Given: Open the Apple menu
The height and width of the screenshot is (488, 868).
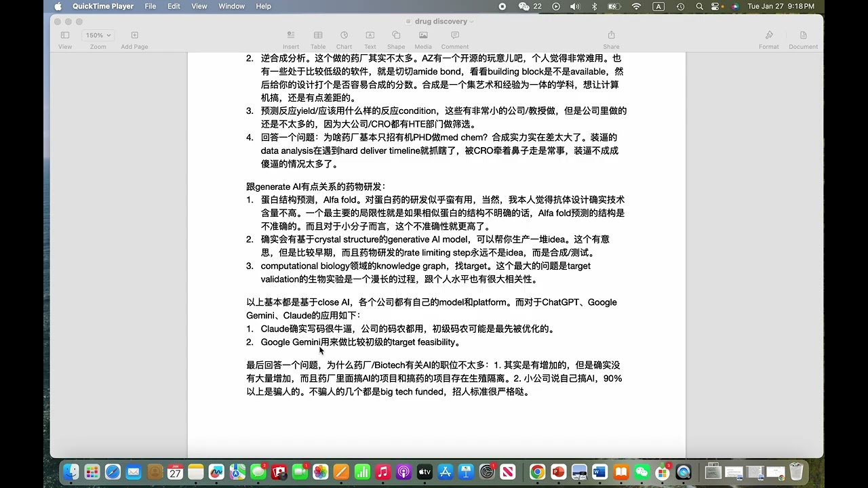Looking at the screenshot, I should tap(58, 6).
